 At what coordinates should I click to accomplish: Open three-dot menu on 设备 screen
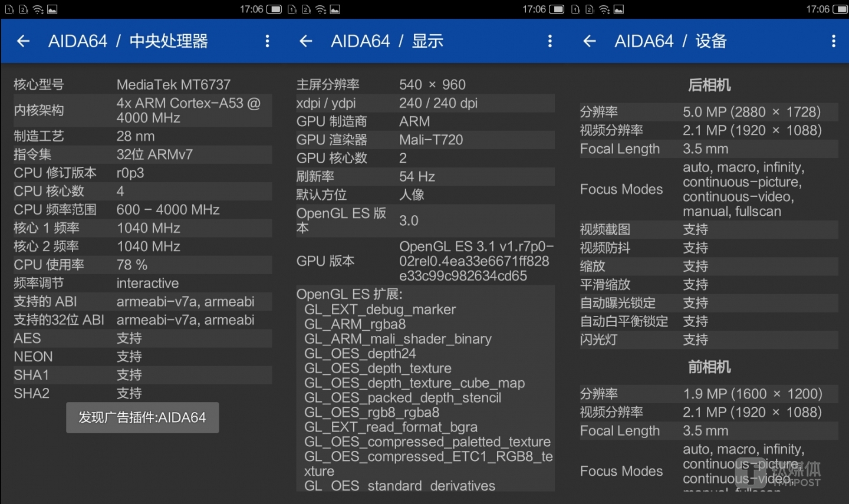point(833,41)
